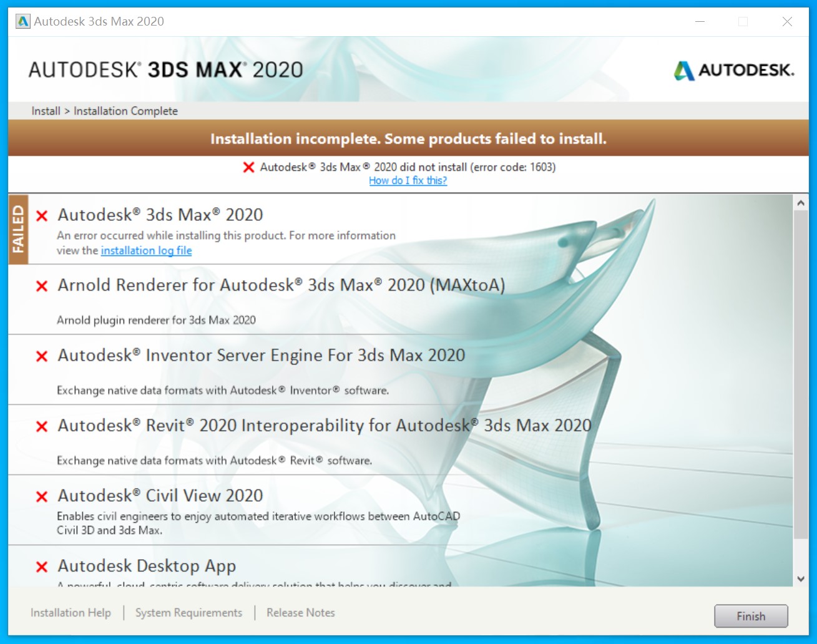Click the error code 1603 message text
817x644 pixels.
coord(408,167)
